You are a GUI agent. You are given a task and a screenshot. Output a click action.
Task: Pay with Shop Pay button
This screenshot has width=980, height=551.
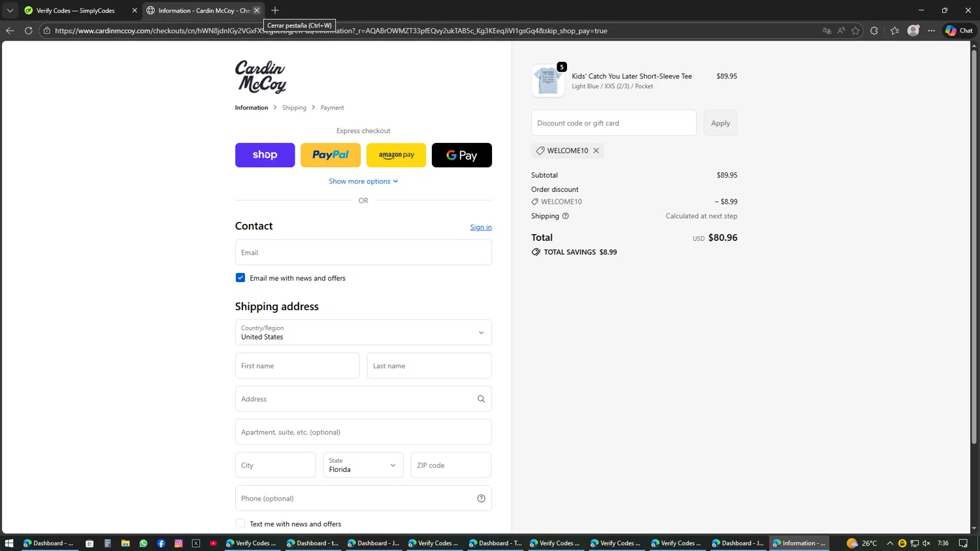265,155
